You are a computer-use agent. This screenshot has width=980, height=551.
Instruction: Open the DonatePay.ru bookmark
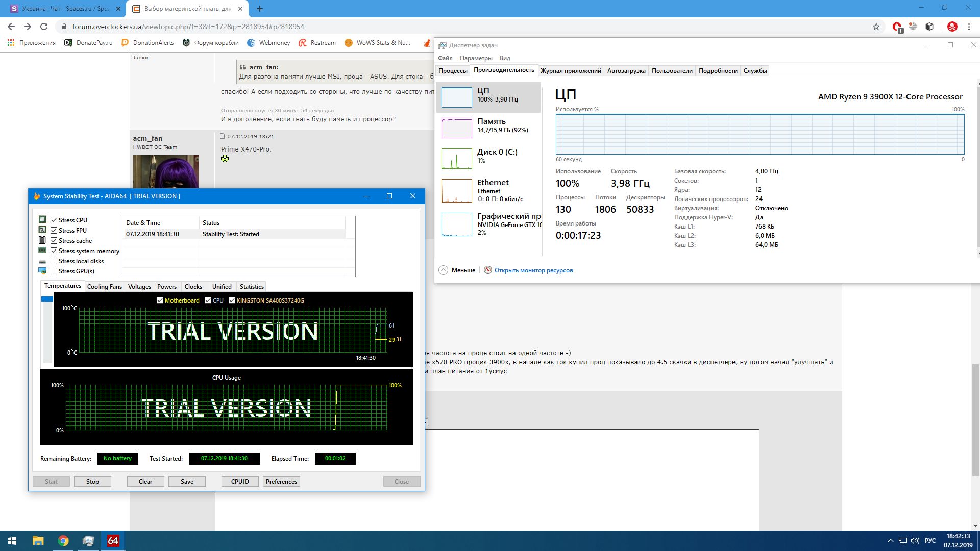pos(88,43)
